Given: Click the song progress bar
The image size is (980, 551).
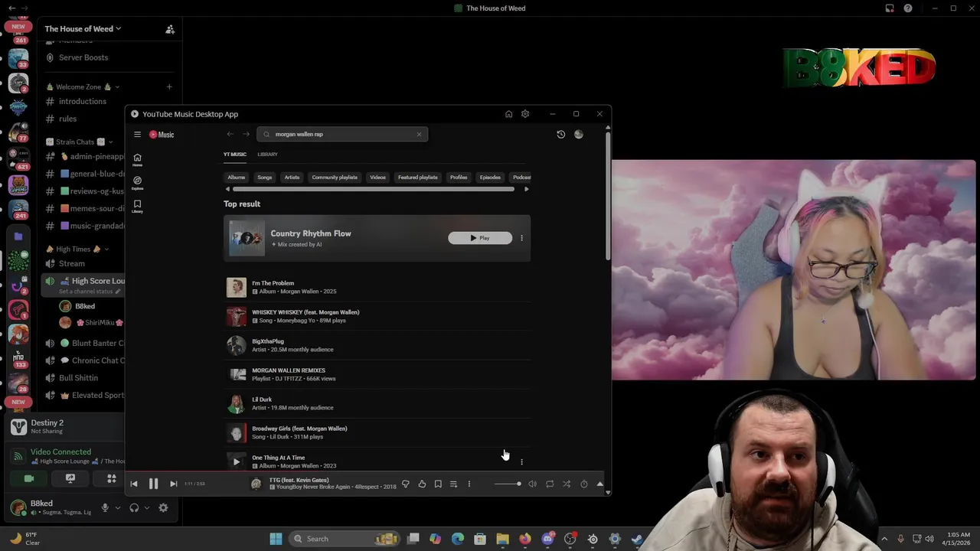Looking at the screenshot, I should 365,473.
